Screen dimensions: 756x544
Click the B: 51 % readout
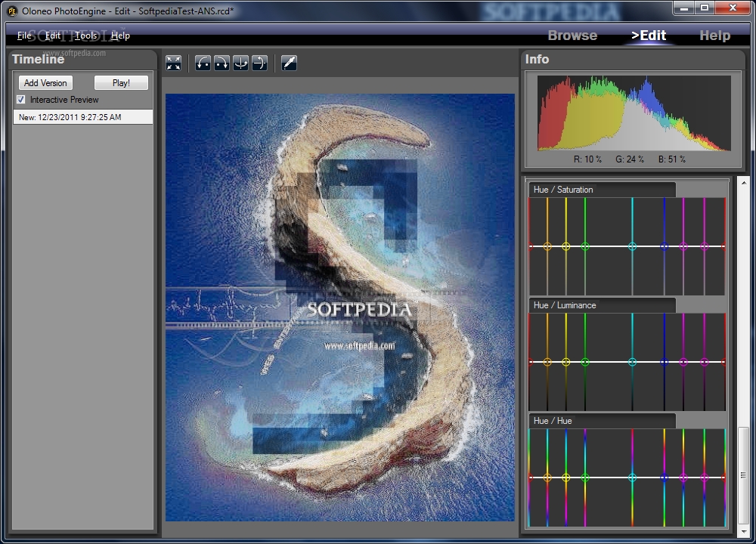pos(671,159)
